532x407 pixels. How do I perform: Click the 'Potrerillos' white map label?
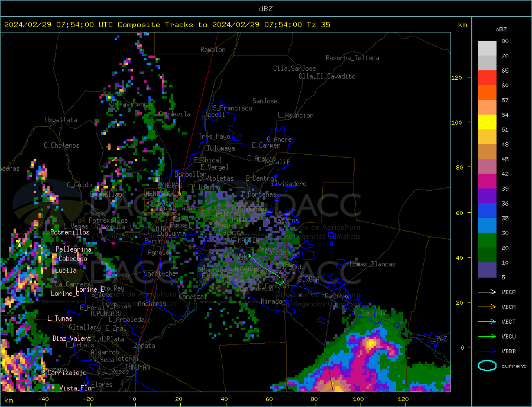[x=70, y=232]
